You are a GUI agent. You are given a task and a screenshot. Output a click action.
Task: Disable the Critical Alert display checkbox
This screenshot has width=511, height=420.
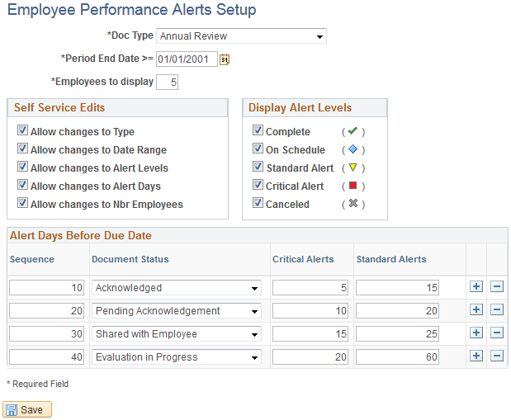[x=258, y=186]
